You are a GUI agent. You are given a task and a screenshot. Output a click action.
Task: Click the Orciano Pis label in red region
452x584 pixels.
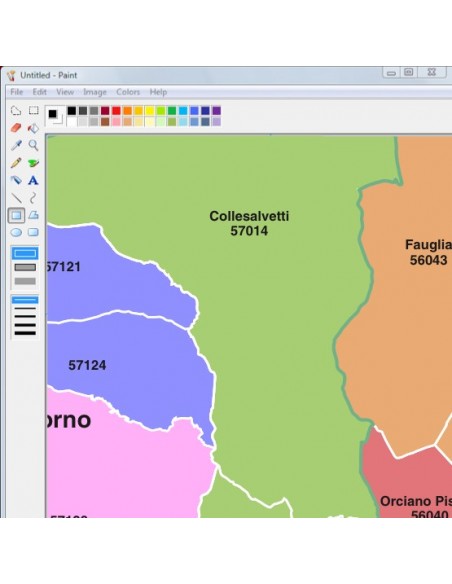click(x=416, y=501)
